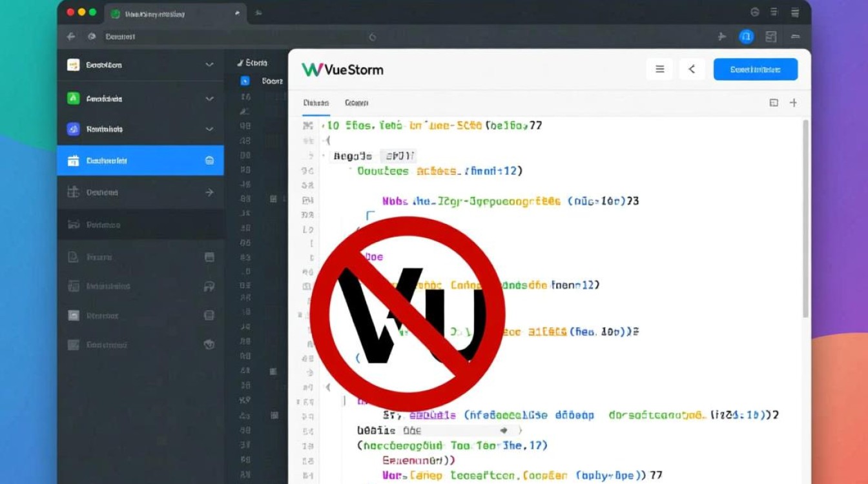
Task: Click the headphones icon in the sidebar row
Action: click(x=209, y=286)
